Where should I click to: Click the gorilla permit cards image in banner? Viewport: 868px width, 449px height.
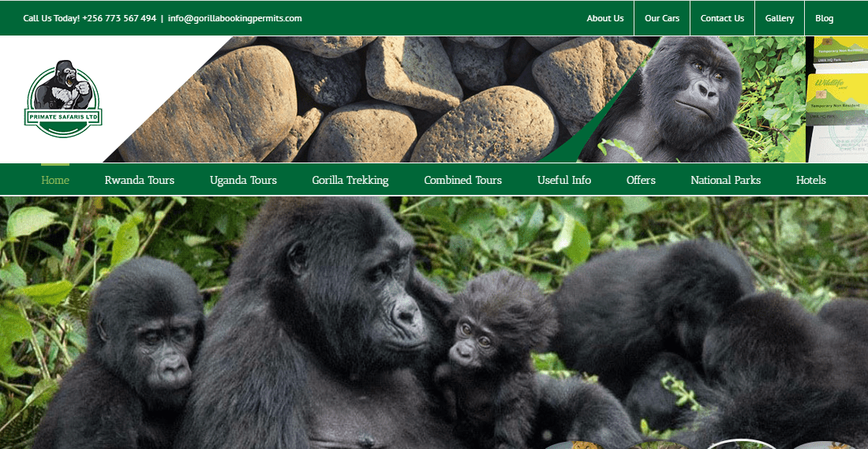pyautogui.click(x=836, y=99)
